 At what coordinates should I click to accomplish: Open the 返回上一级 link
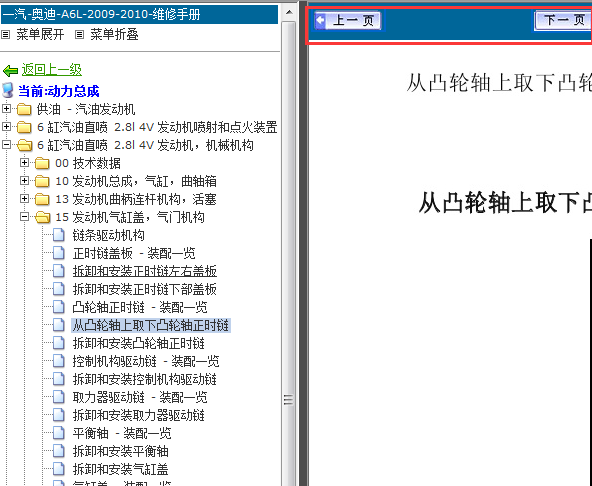coord(51,70)
